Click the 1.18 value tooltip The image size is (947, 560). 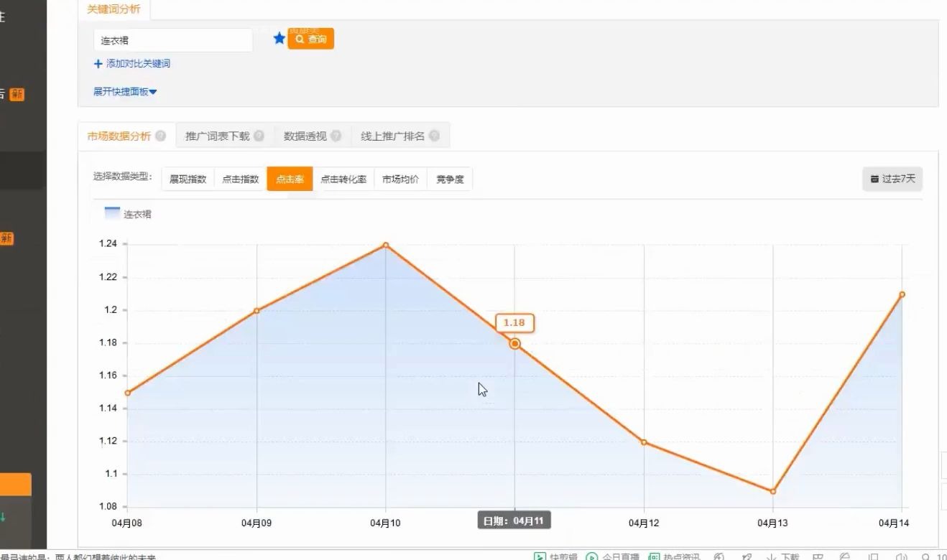tap(514, 323)
